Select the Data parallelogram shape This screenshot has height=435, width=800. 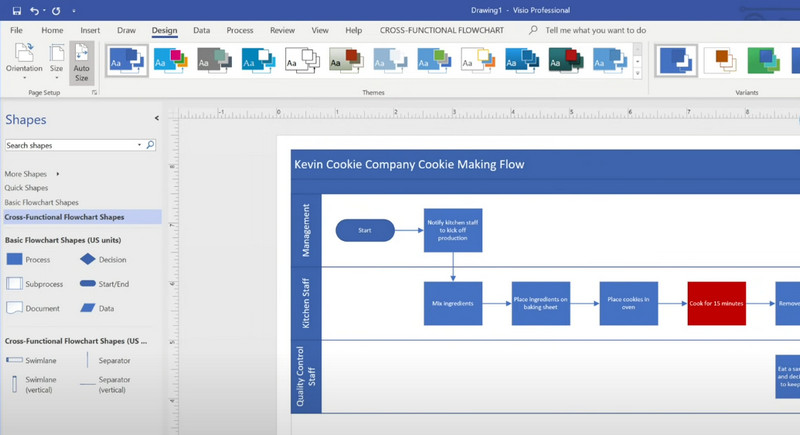pos(97,309)
